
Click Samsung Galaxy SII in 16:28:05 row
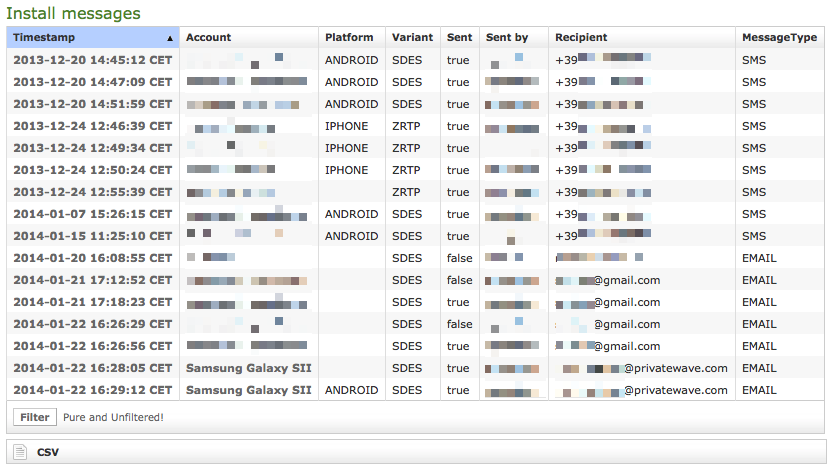point(248,368)
